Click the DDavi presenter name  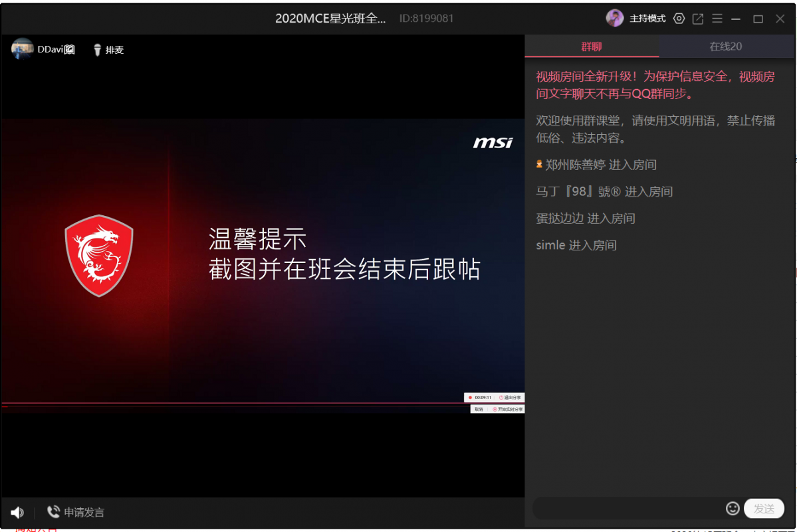pyautogui.click(x=56, y=49)
